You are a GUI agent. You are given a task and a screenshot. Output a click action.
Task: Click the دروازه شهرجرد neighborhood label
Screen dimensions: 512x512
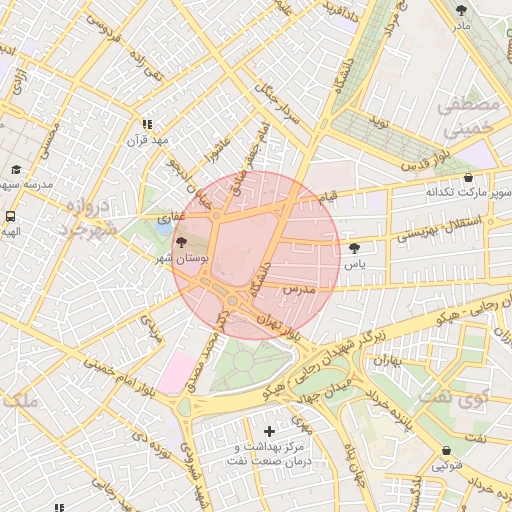(87, 218)
